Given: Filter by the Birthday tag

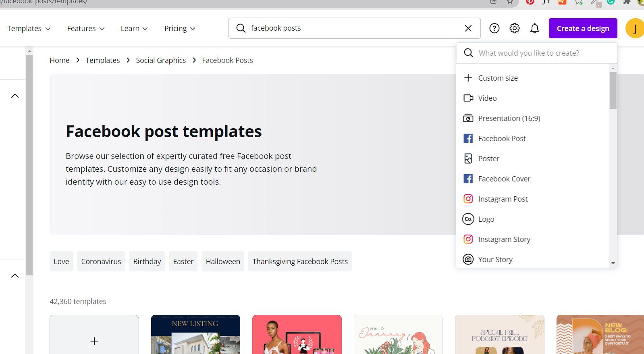Looking at the screenshot, I should 147,261.
